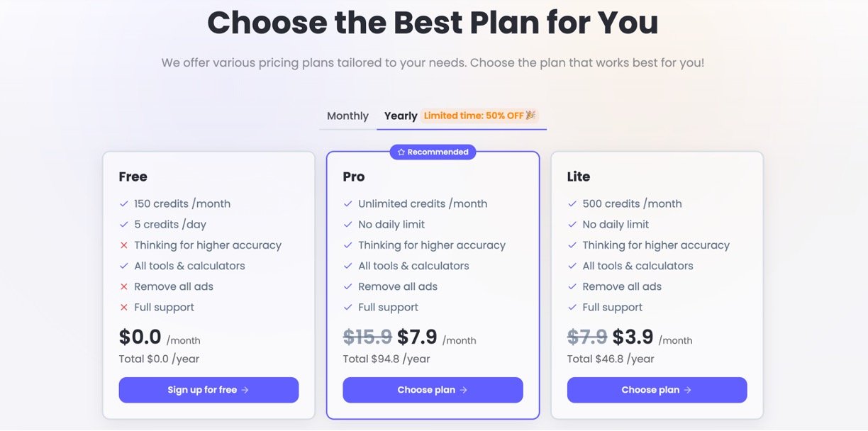
Task: Click the red X beside Free Remove all ads
Action: [124, 287]
